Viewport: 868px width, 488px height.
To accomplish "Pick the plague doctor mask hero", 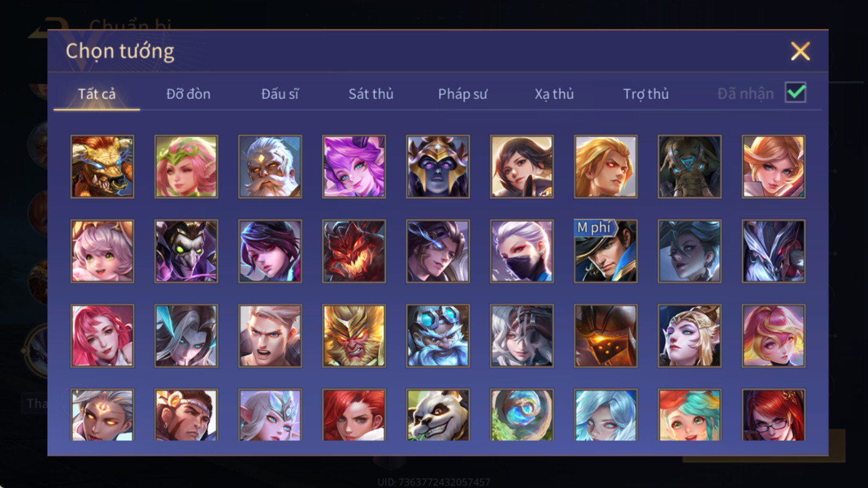I will coord(186,251).
